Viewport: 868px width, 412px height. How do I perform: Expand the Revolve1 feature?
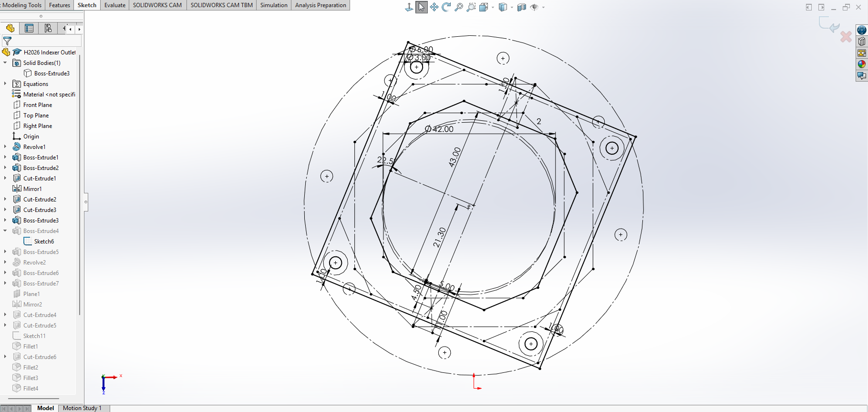pos(5,147)
